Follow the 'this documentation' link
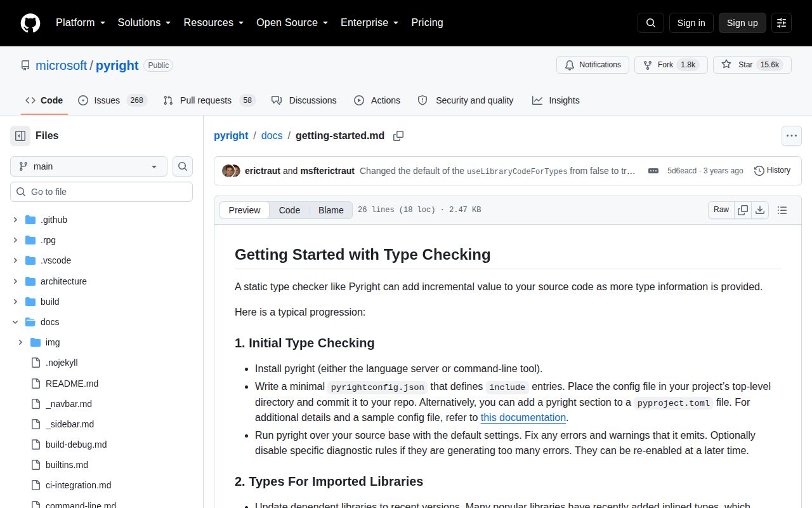Image resolution: width=812 pixels, height=508 pixels. coord(523,418)
